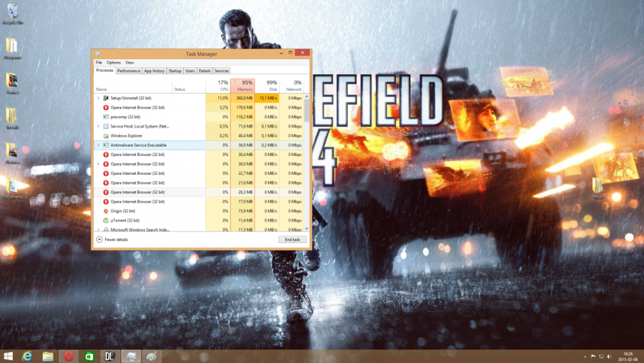644x363 pixels.
Task: Switch to the Details tab
Action: pos(205,71)
